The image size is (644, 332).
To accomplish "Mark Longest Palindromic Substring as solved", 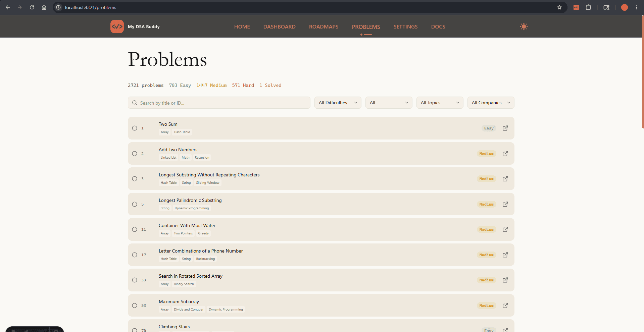I will (x=135, y=204).
